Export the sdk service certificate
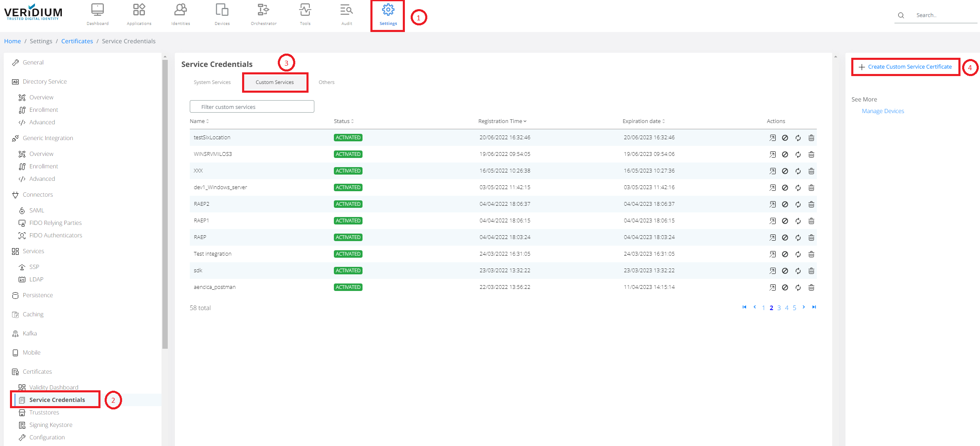This screenshot has height=446, width=980. click(772, 271)
